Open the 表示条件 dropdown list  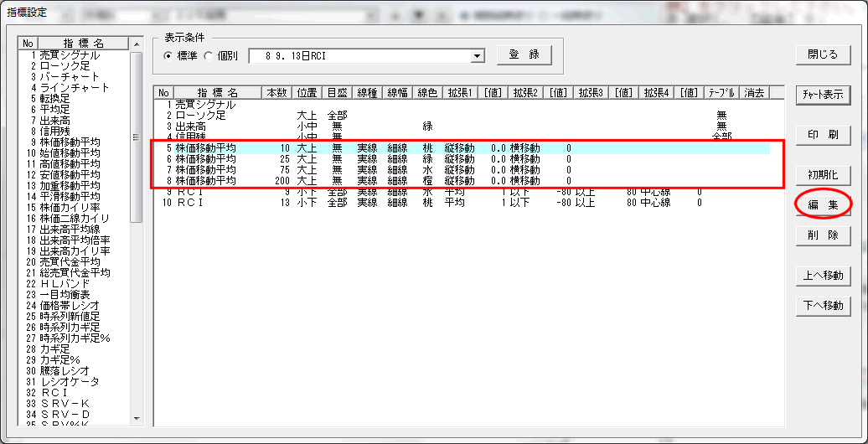478,56
